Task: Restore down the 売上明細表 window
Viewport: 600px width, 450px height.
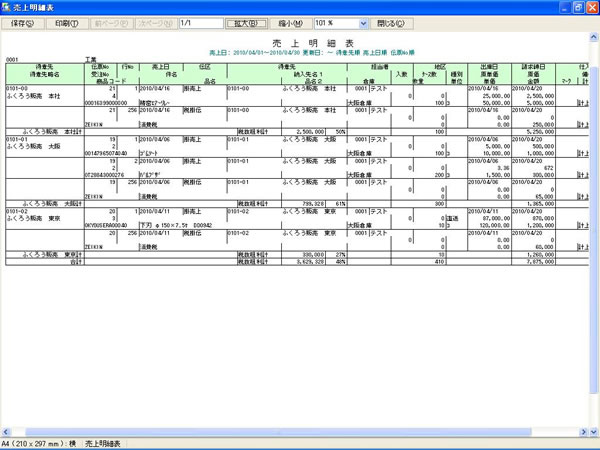Action: pos(578,7)
